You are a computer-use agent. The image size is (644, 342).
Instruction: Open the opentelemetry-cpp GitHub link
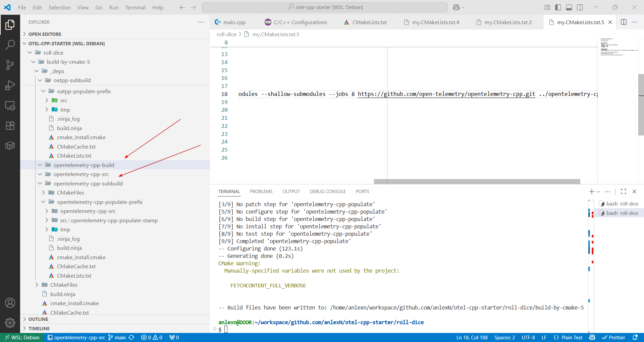click(446, 94)
